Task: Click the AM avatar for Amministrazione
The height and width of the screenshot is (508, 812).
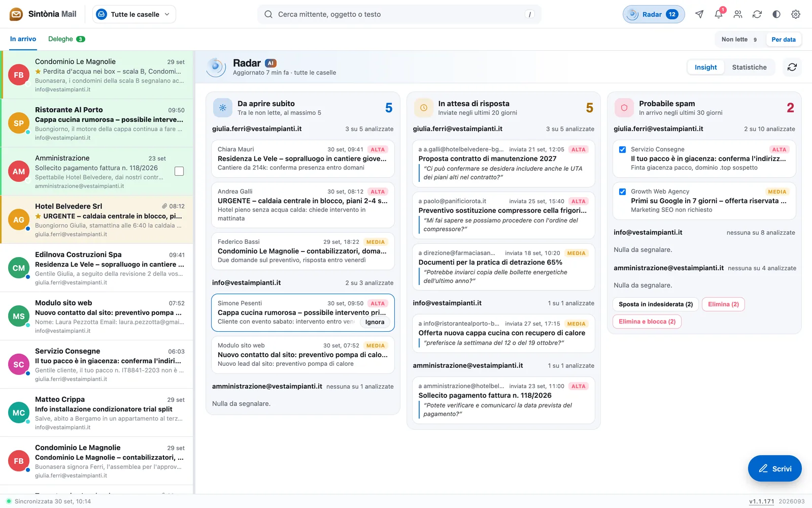Action: click(x=19, y=171)
